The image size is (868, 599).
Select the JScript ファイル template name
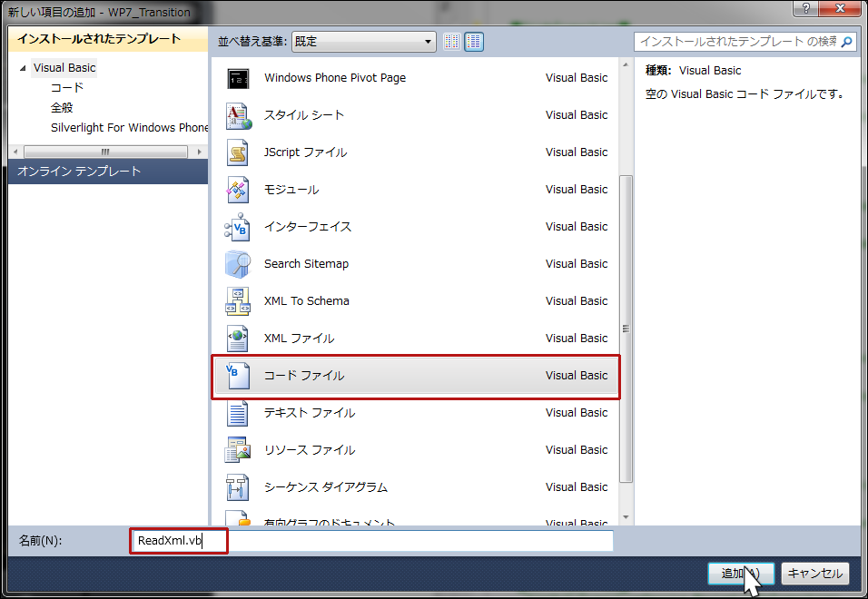[x=306, y=152]
